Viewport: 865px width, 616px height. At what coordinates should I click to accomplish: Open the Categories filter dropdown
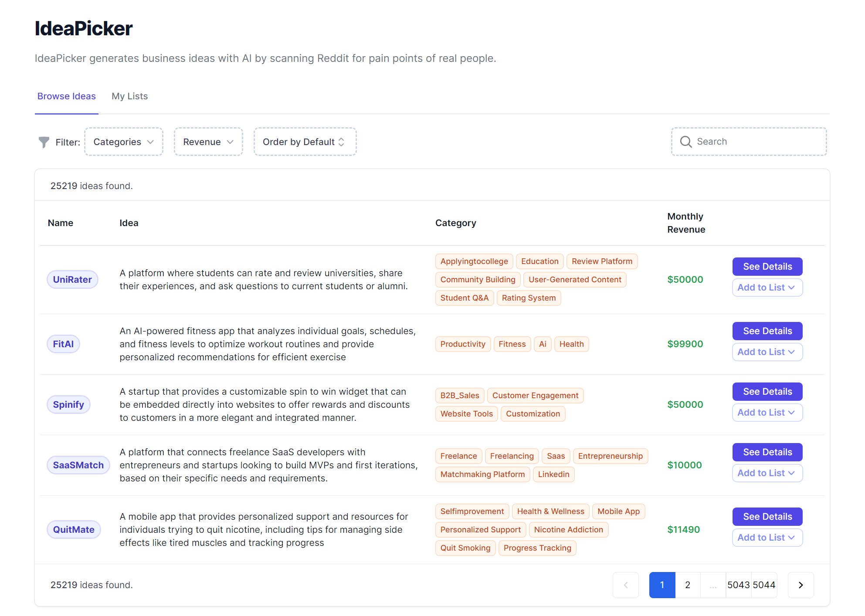(123, 142)
